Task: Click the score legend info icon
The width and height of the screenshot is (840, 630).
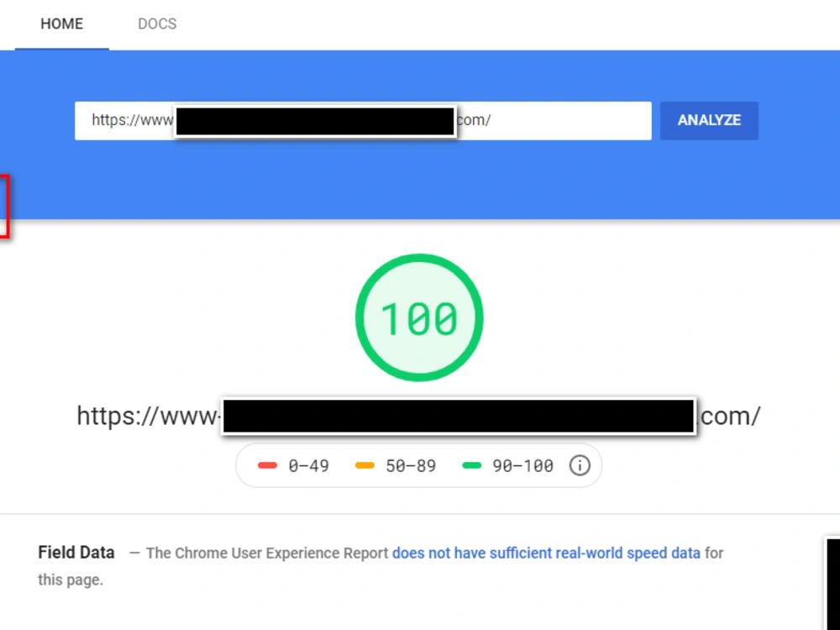Action: pyautogui.click(x=579, y=465)
